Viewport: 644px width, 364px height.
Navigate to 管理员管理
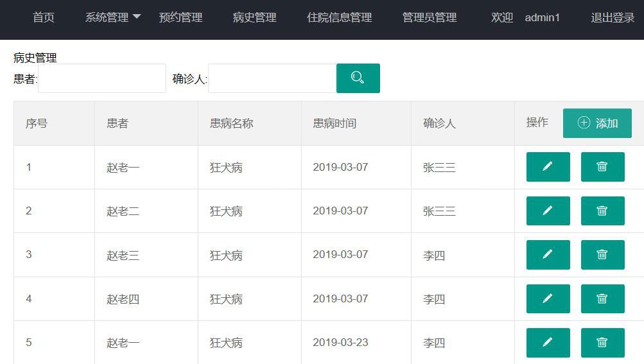pos(430,18)
